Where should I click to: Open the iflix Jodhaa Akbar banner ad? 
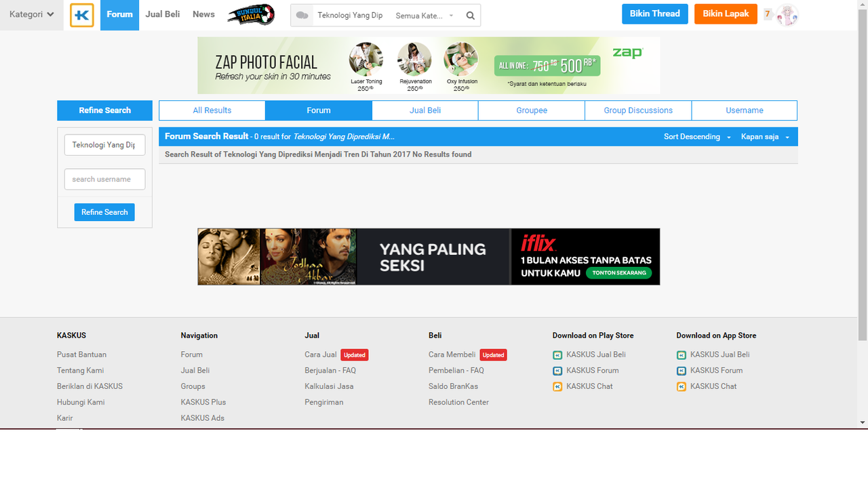[x=429, y=256]
